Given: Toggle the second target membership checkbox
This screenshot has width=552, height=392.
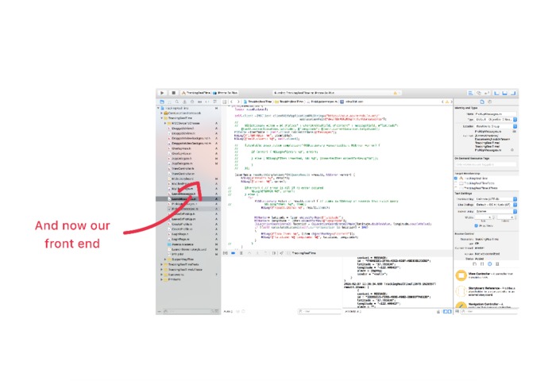Looking at the screenshot, I should (x=456, y=183).
